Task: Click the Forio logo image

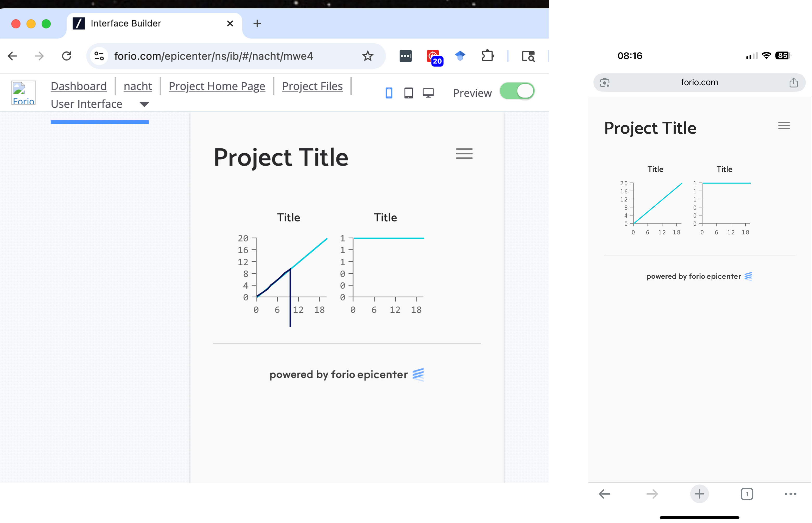Action: [23, 93]
